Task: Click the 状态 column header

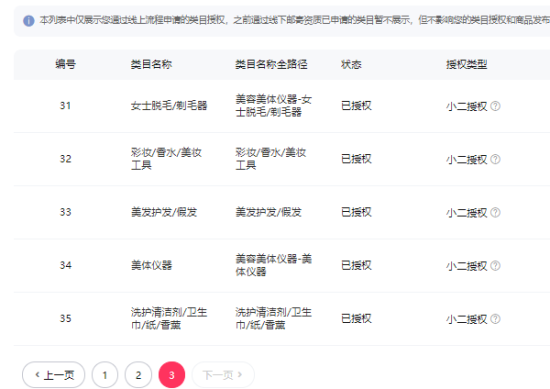Action: click(x=351, y=64)
